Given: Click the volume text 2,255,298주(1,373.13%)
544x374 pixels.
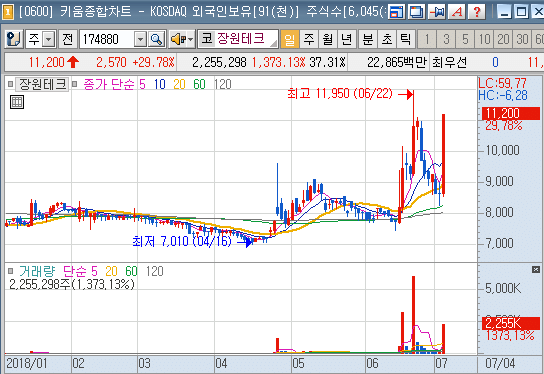Looking at the screenshot, I should (x=72, y=284).
